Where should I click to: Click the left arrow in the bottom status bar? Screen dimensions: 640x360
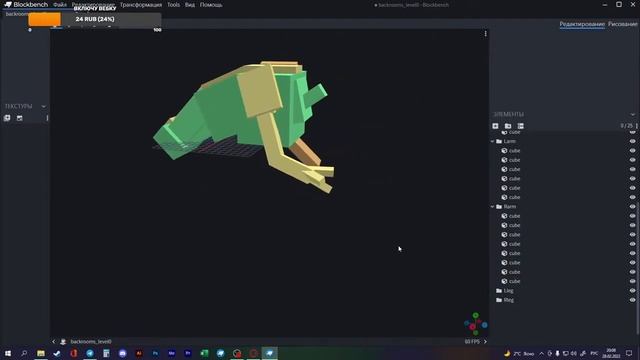[53, 342]
